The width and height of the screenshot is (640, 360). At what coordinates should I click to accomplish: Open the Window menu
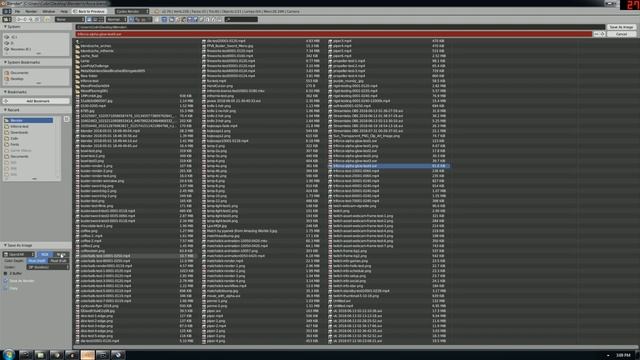coord(49,11)
